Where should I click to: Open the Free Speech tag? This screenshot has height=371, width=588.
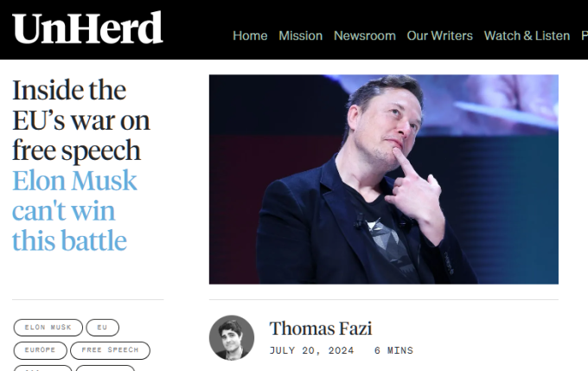(110, 350)
